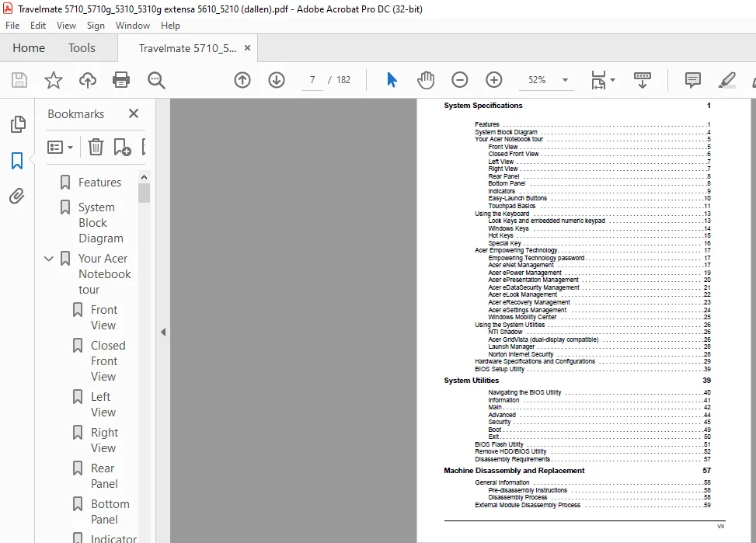756x543 pixels.
Task: Print the document with printer icon
Action: 121,80
